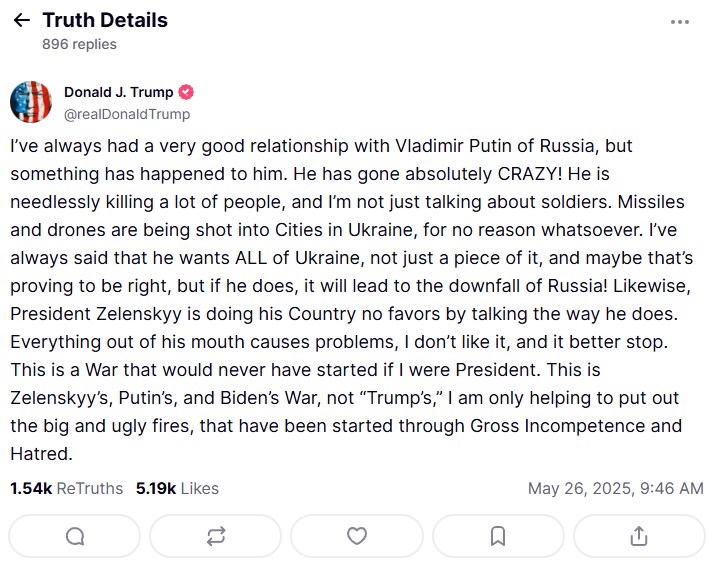Viewport: 711px width, 563px height.
Task: View the 1.54k ReTruths list
Action: click(67, 489)
